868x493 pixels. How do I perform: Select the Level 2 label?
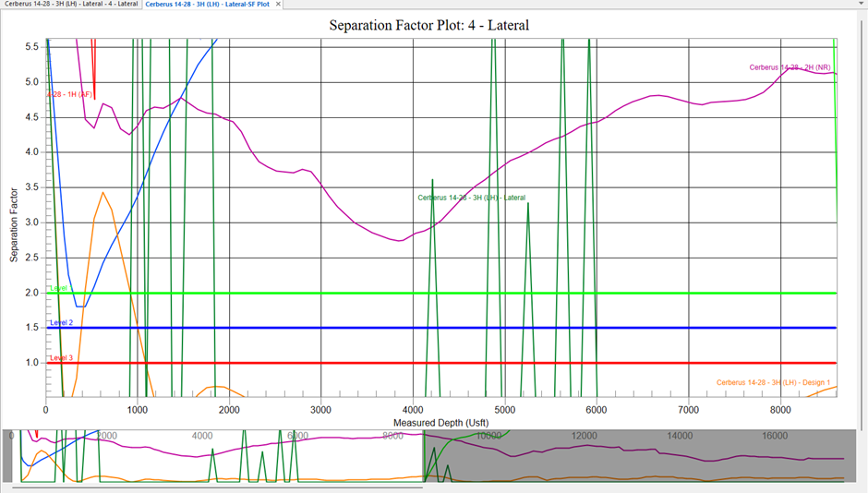coord(62,323)
